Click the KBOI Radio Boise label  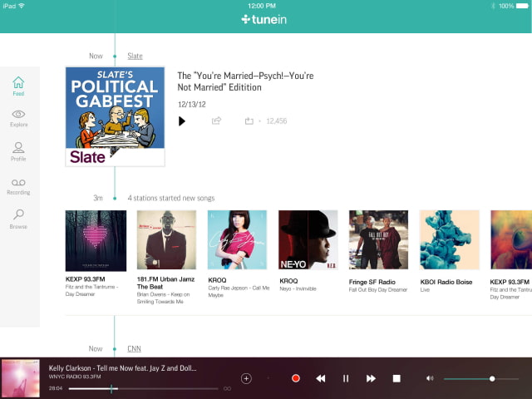[446, 282]
